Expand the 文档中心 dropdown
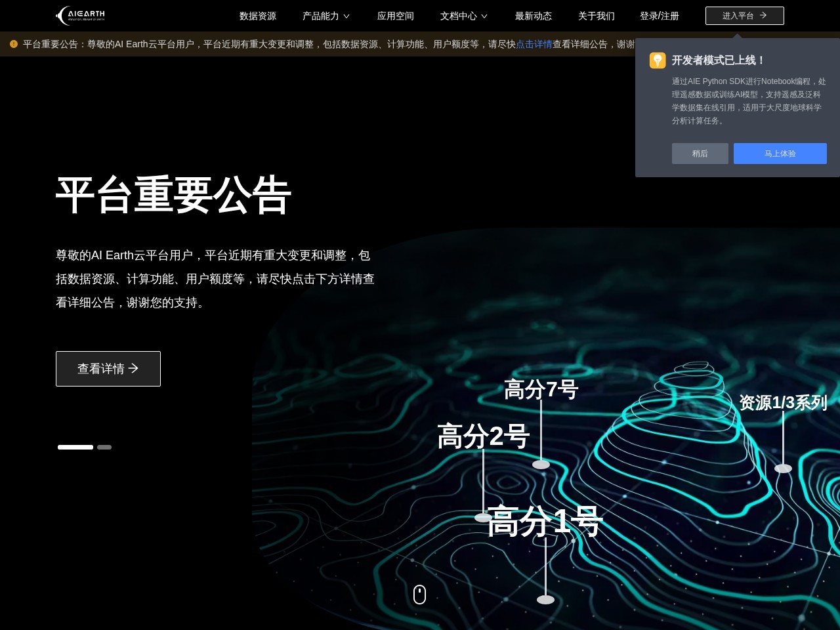 (x=463, y=16)
